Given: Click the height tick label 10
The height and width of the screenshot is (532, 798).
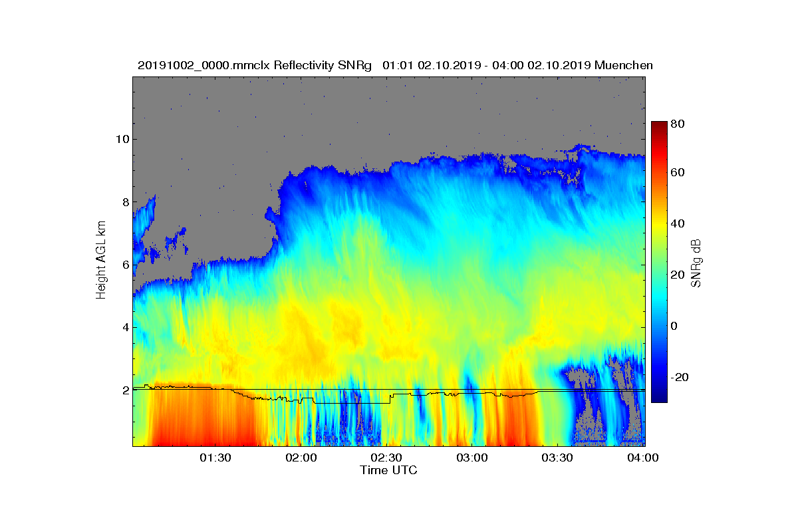Looking at the screenshot, I should (x=122, y=139).
